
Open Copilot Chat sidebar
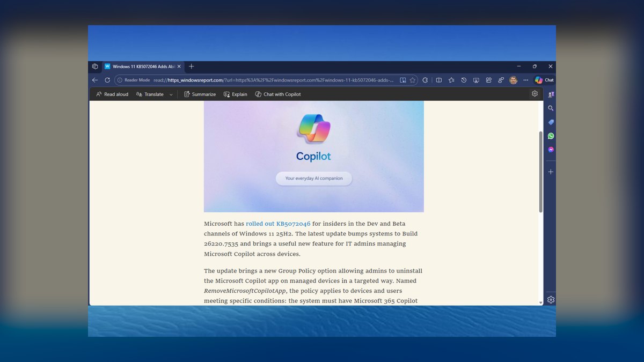tap(544, 80)
